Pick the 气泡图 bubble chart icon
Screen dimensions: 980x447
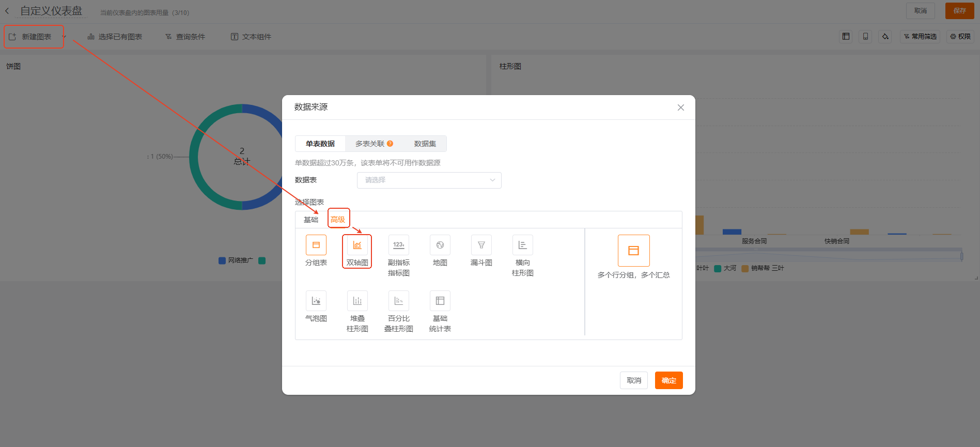click(316, 301)
